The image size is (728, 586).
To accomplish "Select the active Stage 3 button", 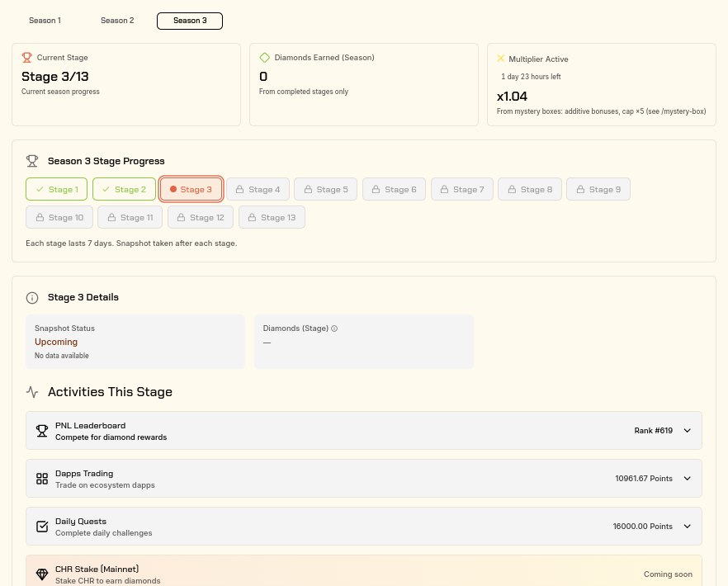I will tap(191, 190).
